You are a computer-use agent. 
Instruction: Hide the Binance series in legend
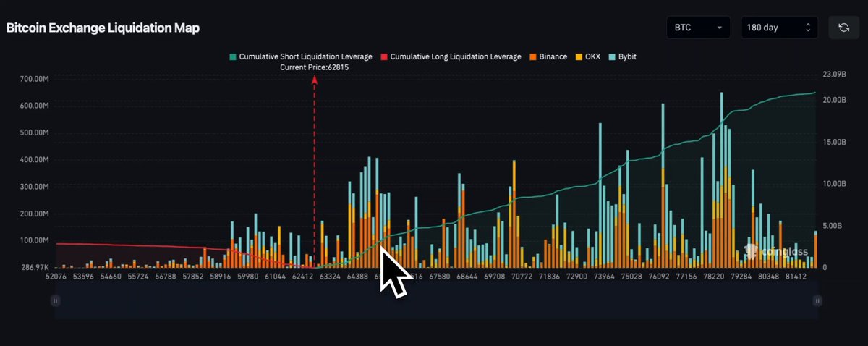[x=549, y=56]
